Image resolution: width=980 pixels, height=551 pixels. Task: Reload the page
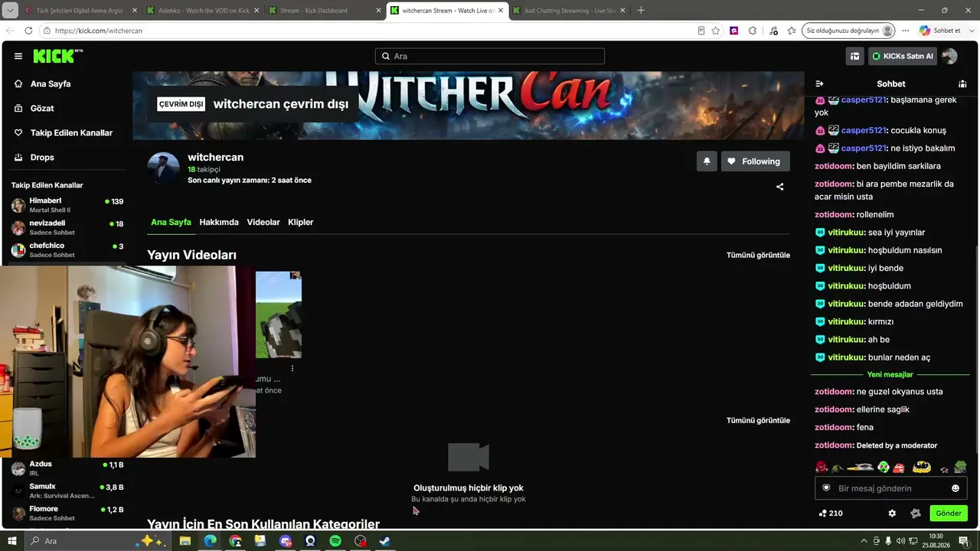click(x=28, y=31)
